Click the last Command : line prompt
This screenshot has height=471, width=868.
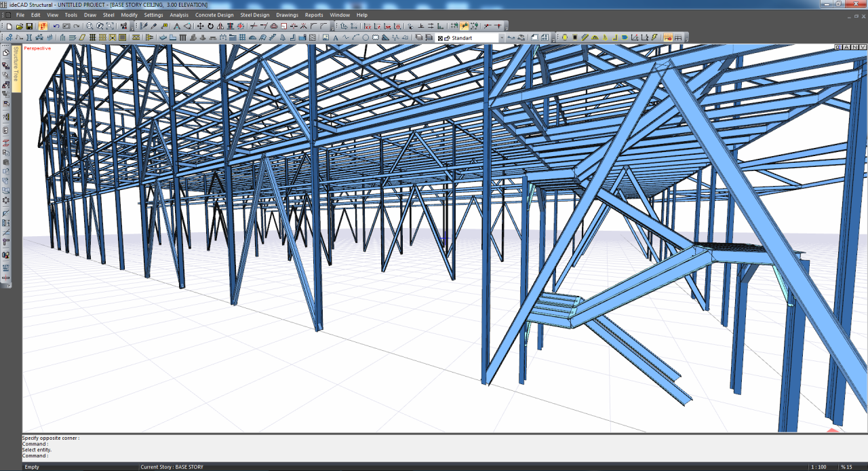pos(35,455)
